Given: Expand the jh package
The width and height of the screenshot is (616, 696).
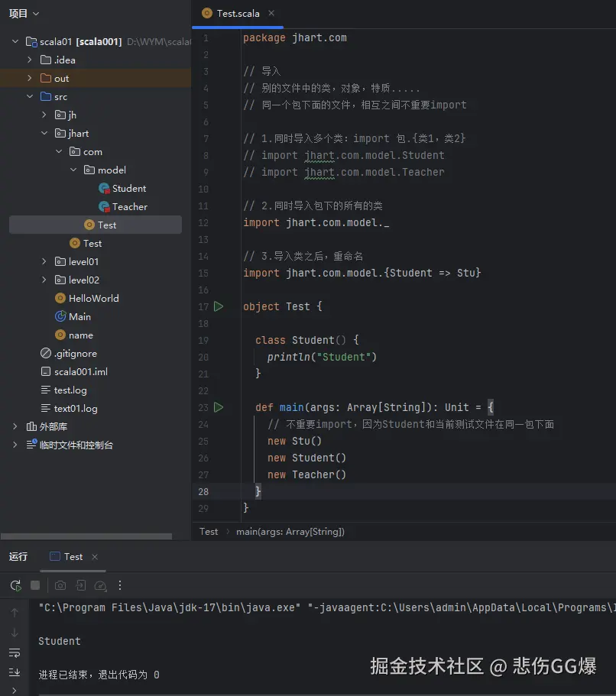Looking at the screenshot, I should 44,115.
